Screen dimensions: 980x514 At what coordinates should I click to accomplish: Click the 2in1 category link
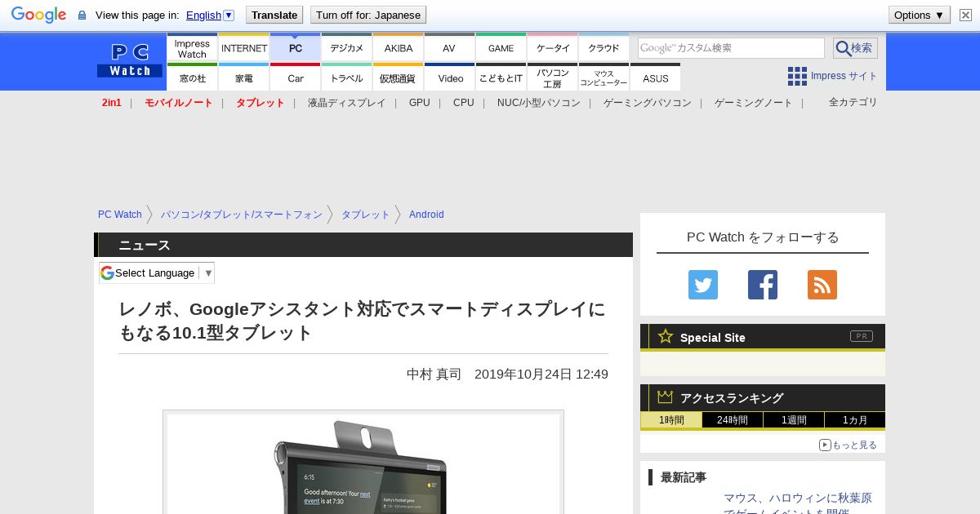click(112, 103)
